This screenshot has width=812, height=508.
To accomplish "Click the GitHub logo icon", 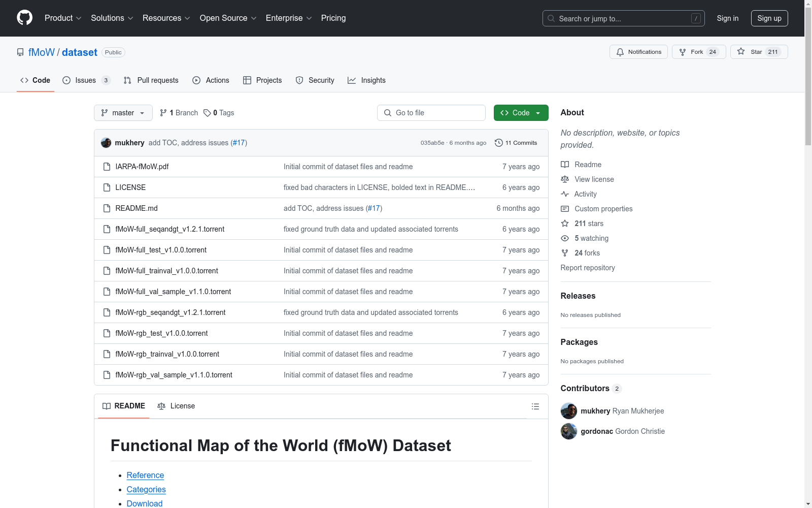I will tap(24, 18).
